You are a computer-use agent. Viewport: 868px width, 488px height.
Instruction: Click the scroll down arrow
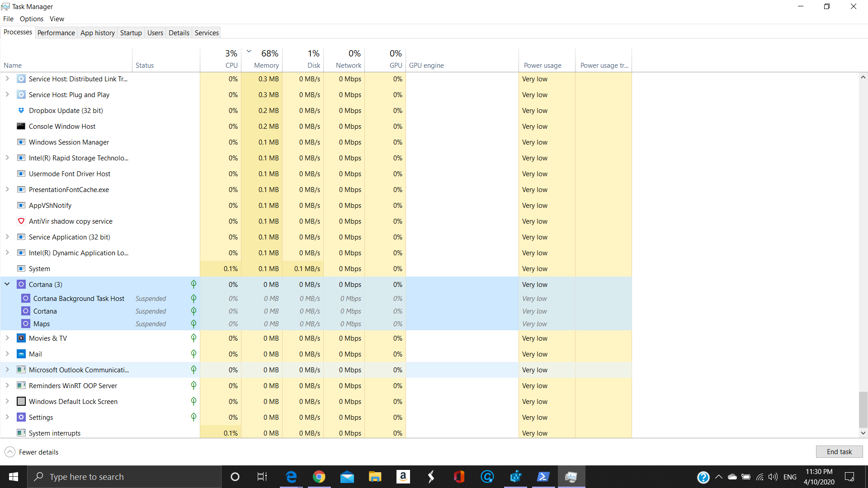pos(863,433)
